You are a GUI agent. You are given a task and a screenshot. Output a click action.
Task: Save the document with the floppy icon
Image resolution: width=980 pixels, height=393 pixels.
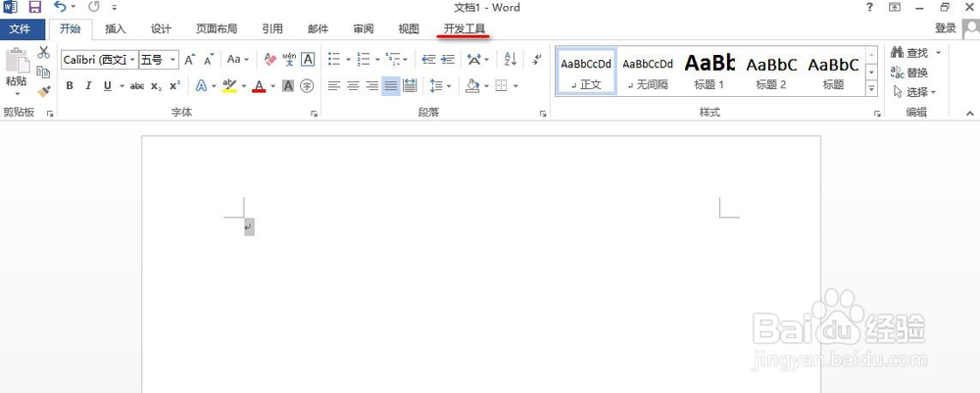35,8
